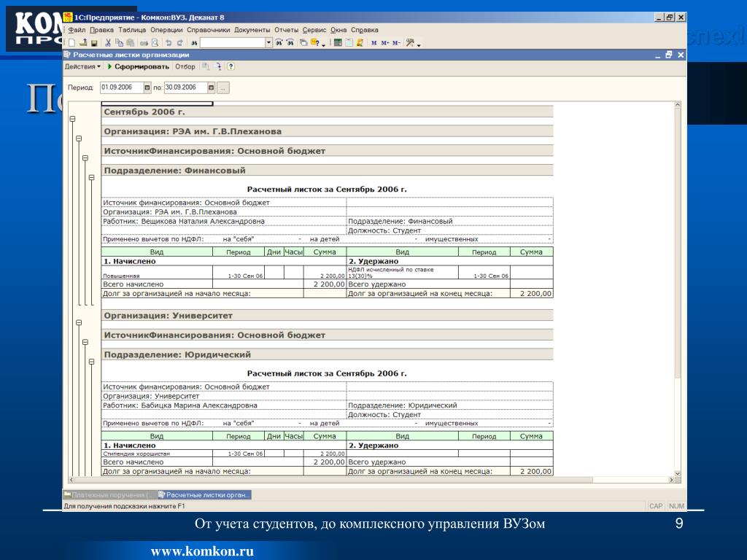
Task: Click the period end date field
Action: point(186,87)
